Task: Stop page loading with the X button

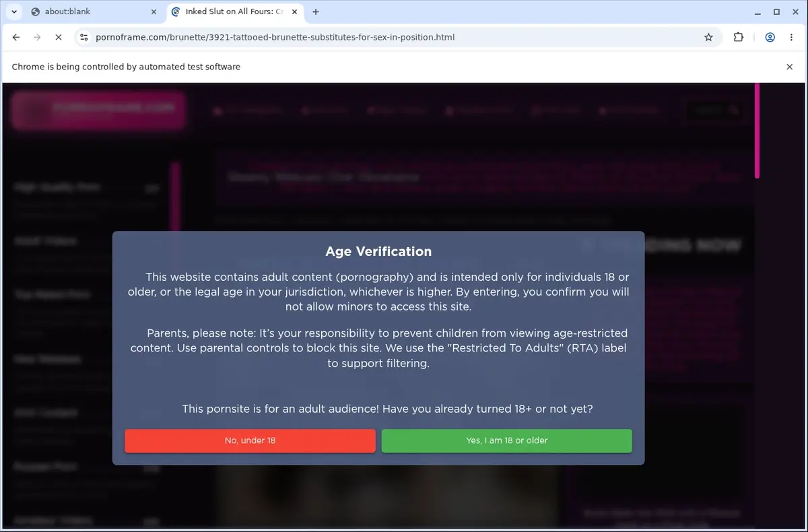Action: (x=58, y=37)
